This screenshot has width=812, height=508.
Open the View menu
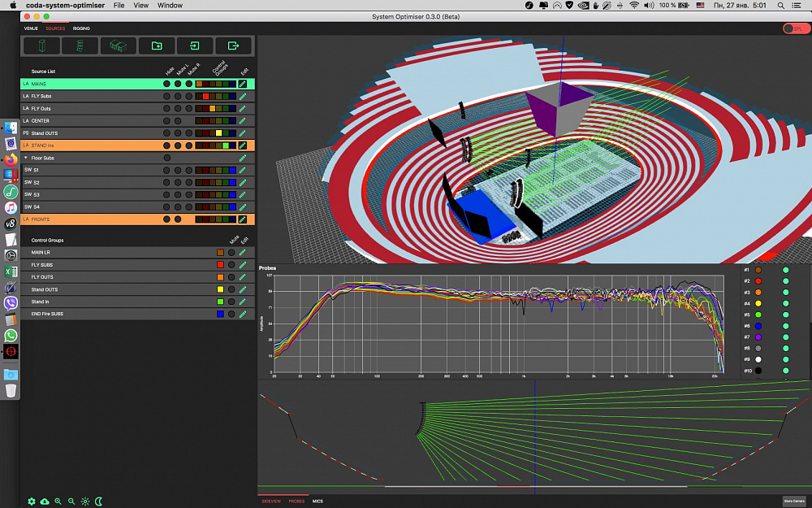click(140, 5)
